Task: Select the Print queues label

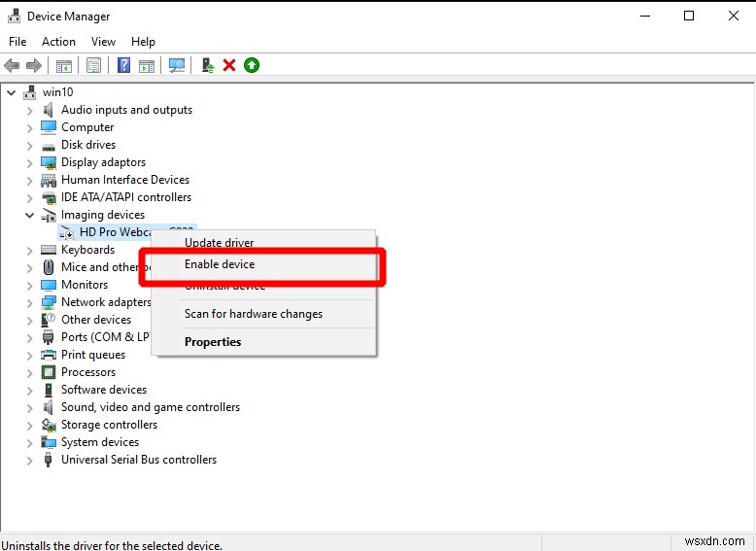Action: click(x=93, y=355)
